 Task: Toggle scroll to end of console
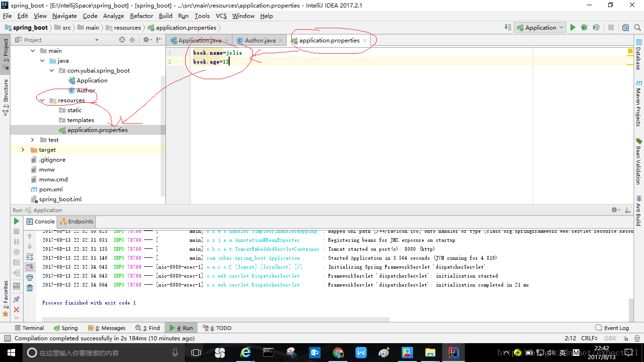point(30,267)
